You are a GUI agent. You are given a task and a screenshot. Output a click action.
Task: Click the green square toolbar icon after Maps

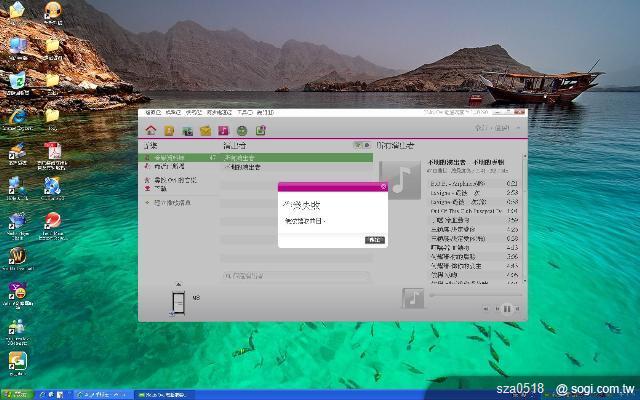(x=260, y=130)
